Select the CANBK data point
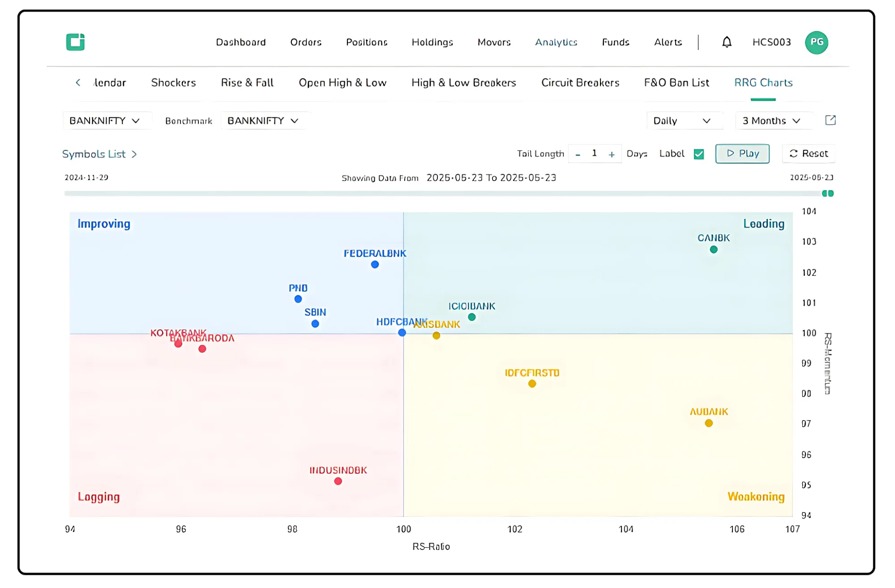This screenshot has width=895, height=588. pyautogui.click(x=714, y=249)
